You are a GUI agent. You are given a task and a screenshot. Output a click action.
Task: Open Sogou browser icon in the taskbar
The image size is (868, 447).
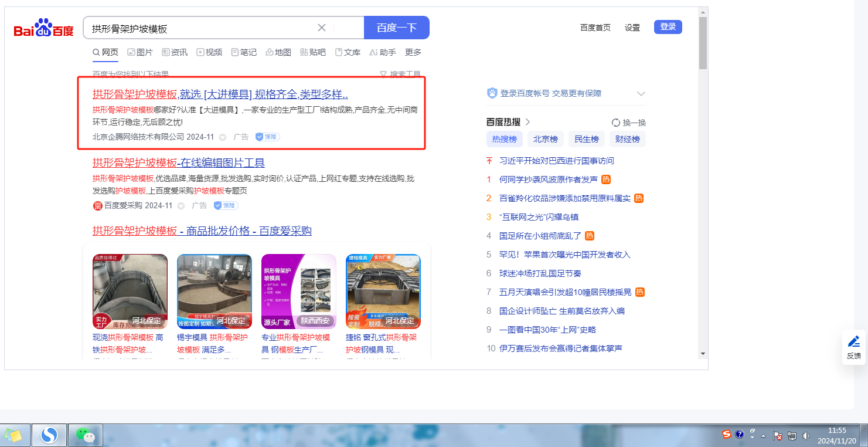pyautogui.click(x=49, y=435)
